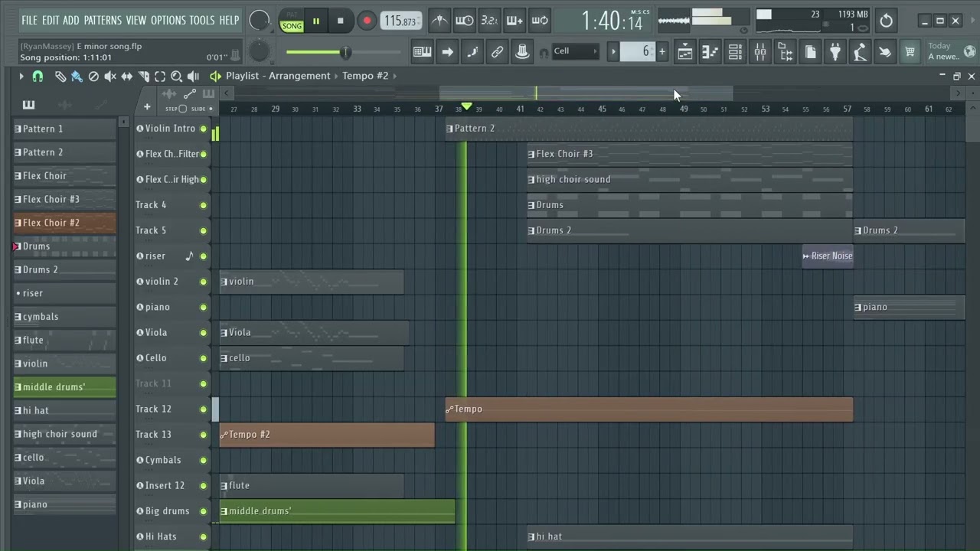Select the Mute tool in playlist toolbar

click(x=110, y=77)
